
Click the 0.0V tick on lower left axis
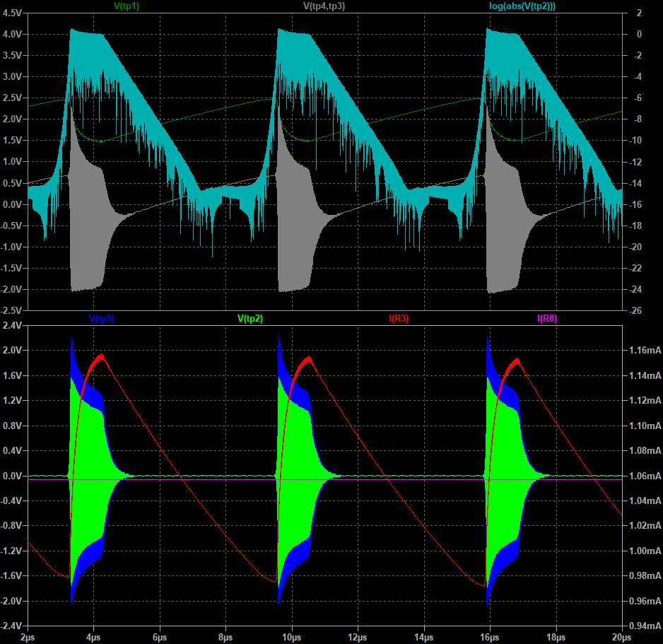pos(13,476)
